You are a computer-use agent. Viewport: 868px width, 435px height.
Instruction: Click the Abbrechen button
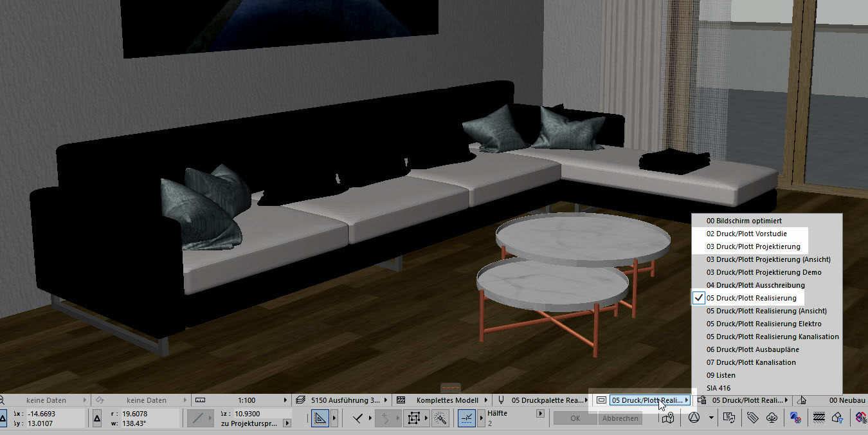[620, 418]
